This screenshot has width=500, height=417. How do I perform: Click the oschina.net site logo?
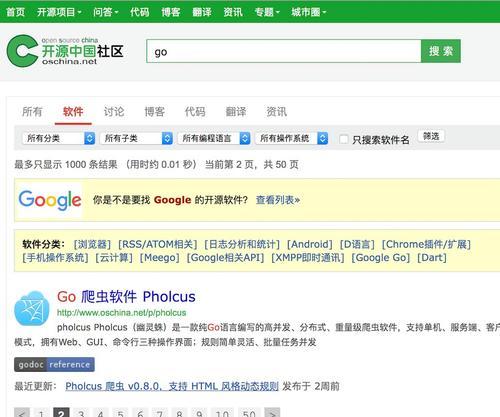(65, 51)
